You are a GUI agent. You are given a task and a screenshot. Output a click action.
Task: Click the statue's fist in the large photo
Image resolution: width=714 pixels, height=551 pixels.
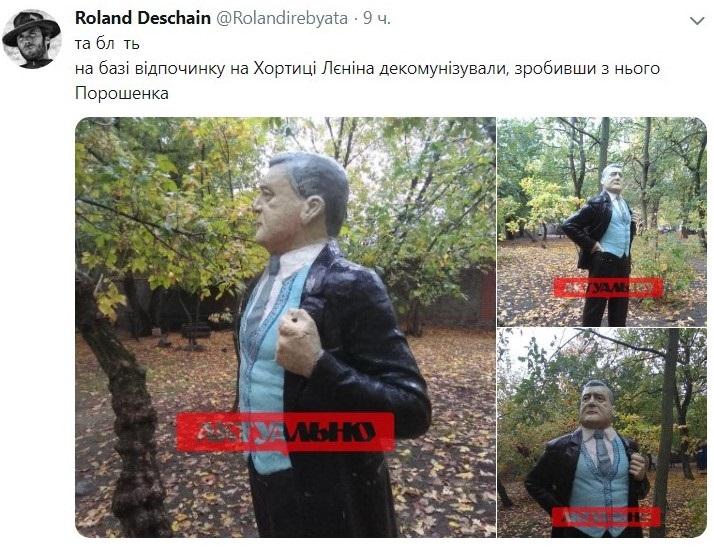[298, 341]
